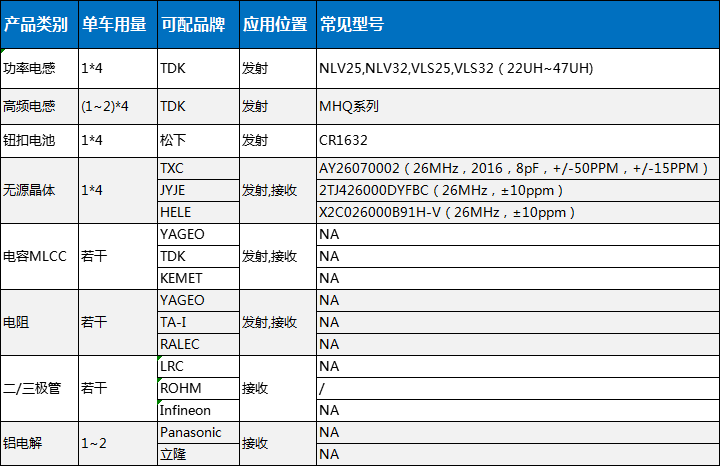Select YAGEO in the 电阻 group
The width and height of the screenshot is (720, 467).
198,300
